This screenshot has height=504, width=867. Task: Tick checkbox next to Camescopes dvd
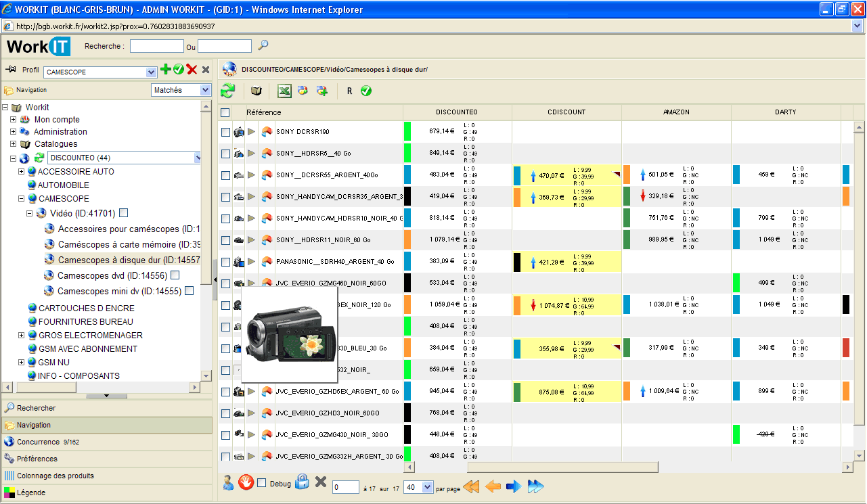175,275
